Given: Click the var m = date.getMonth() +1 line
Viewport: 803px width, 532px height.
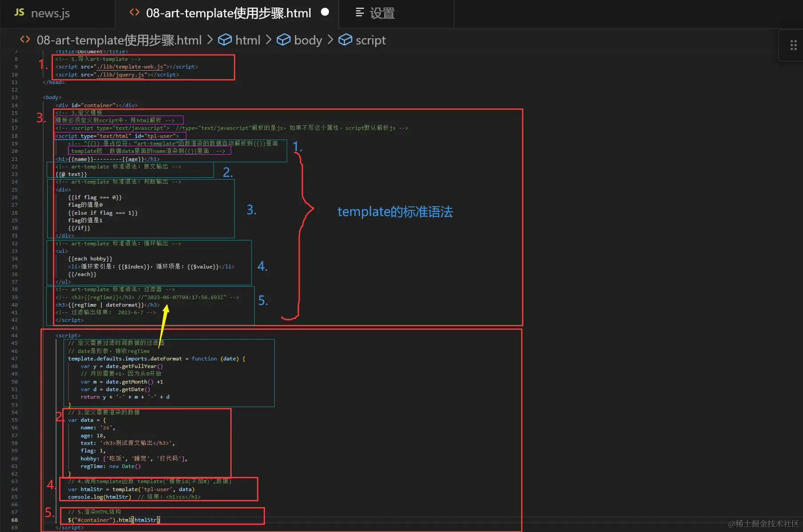Looking at the screenshot, I should tap(122, 382).
